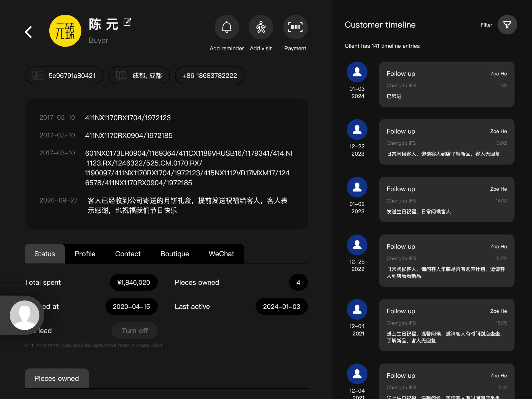The height and width of the screenshot is (399, 532).
Task: Open the Payment barcode icon
Action: pyautogui.click(x=295, y=27)
